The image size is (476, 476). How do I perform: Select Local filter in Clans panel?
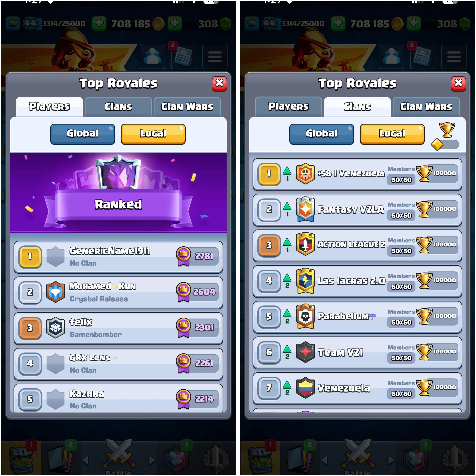[392, 134]
